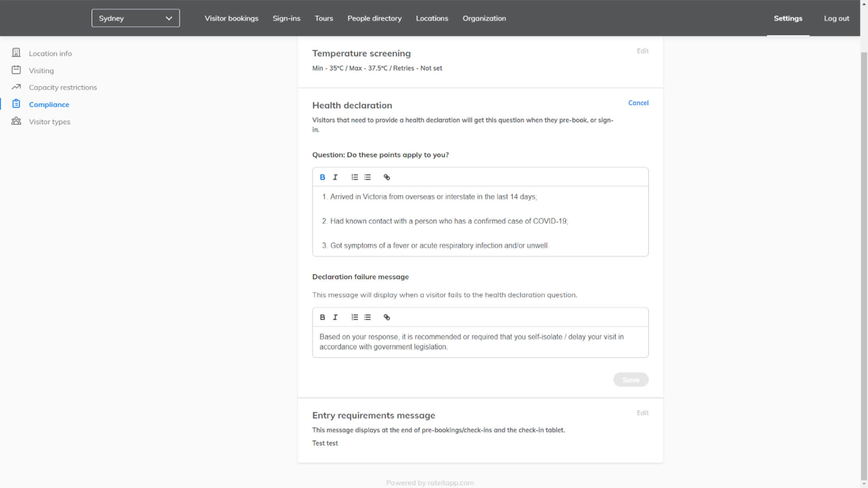
Task: Open the Sydney location dropdown
Action: 136,18
